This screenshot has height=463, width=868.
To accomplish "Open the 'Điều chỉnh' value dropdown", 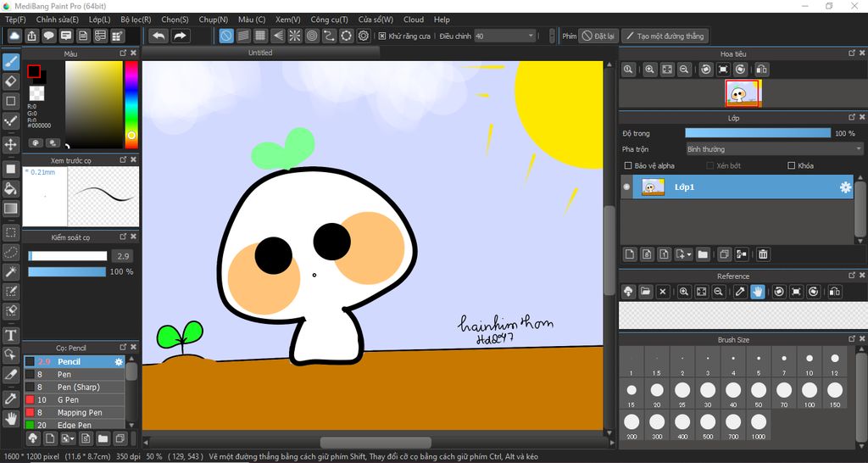I will [x=531, y=36].
